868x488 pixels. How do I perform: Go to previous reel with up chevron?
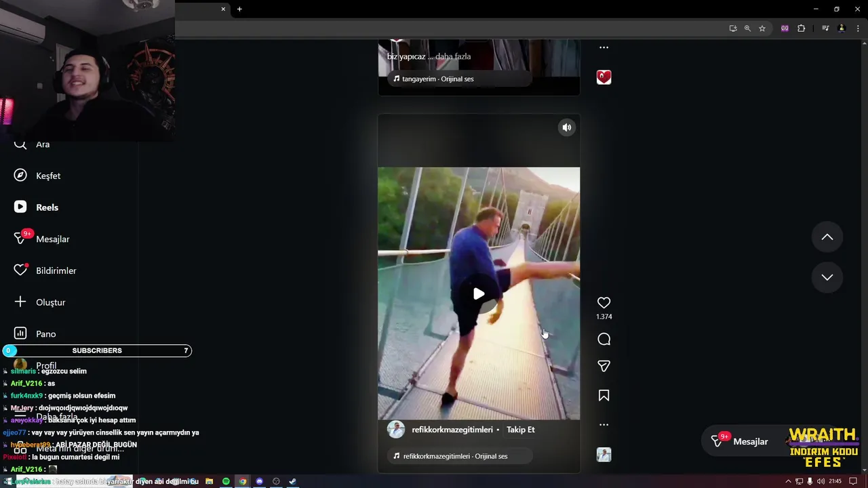pyautogui.click(x=827, y=237)
